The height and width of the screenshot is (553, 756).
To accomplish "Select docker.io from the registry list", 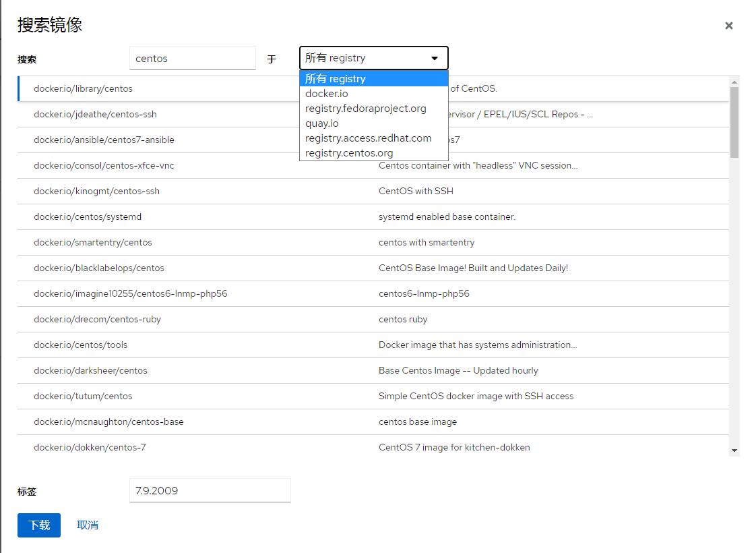I will [374, 94].
